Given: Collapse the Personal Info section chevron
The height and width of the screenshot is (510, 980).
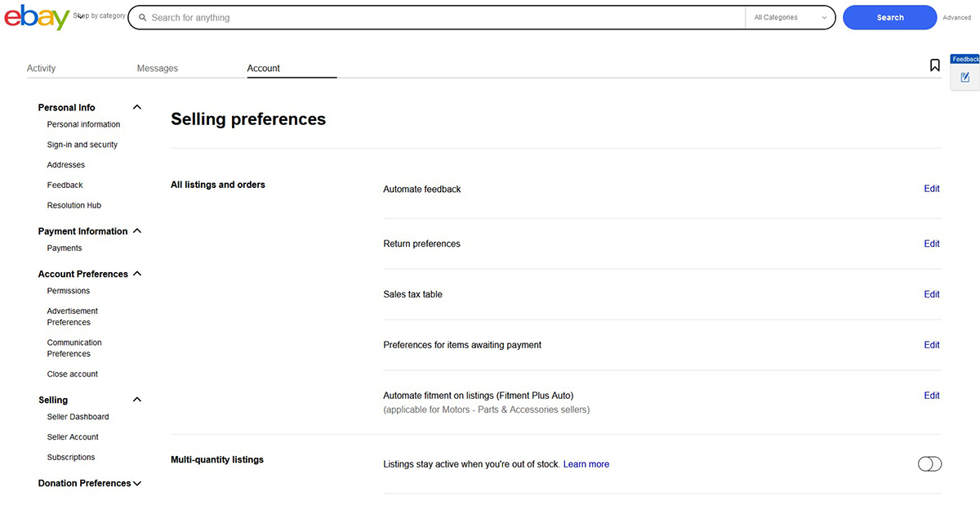Looking at the screenshot, I should (x=136, y=106).
